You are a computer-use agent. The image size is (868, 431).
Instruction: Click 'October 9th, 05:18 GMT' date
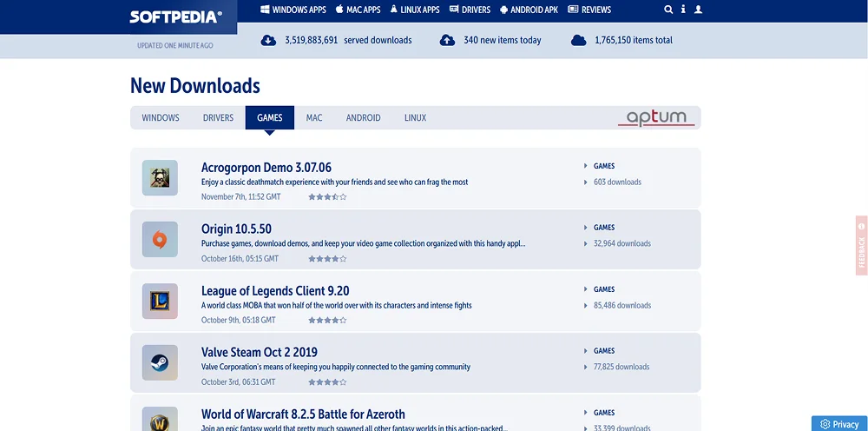tap(238, 320)
